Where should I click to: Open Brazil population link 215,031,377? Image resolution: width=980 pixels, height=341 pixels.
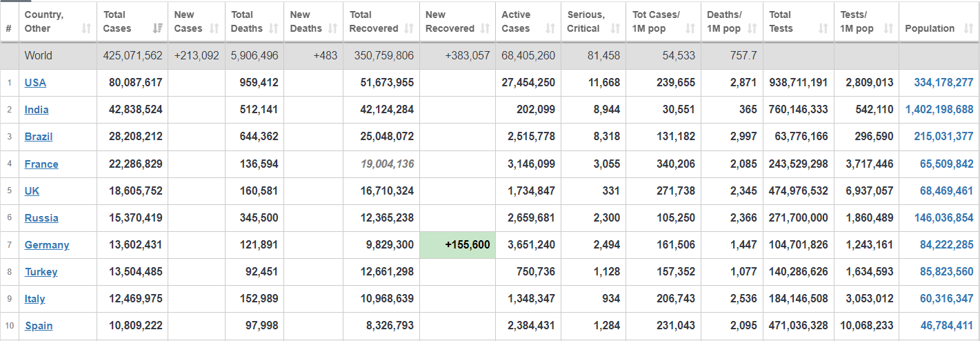coord(944,137)
